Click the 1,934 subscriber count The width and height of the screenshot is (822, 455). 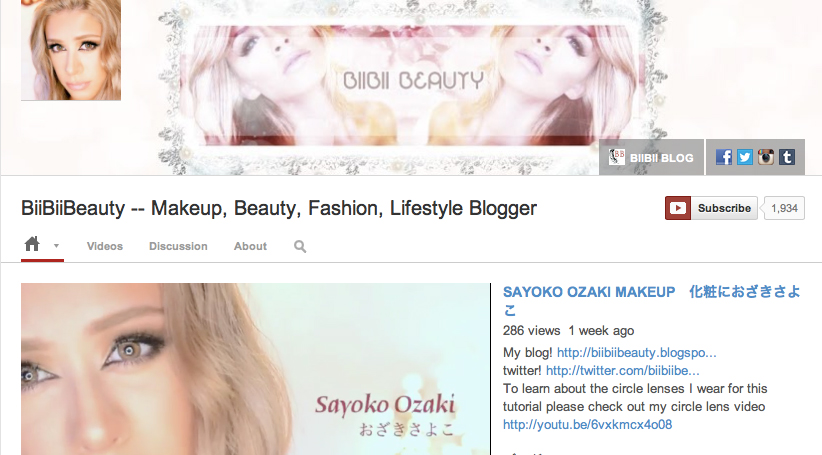(x=784, y=208)
